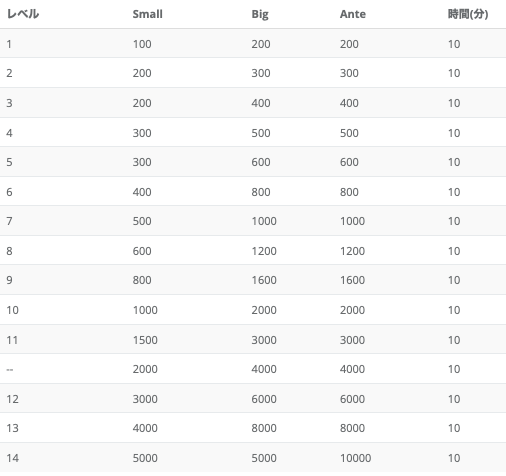Click Ante value 400 in level 3
506x476 pixels.
click(349, 103)
